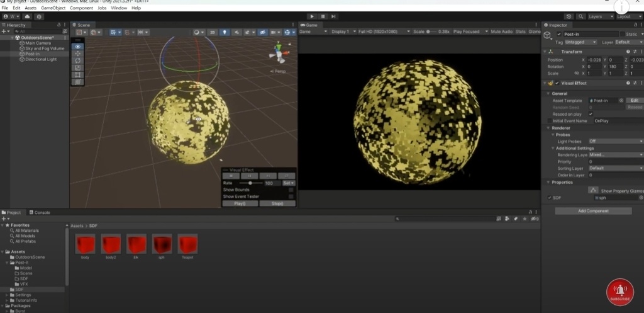Uncheck the Reseed on play checkbox
This screenshot has height=313, width=644.
click(591, 114)
